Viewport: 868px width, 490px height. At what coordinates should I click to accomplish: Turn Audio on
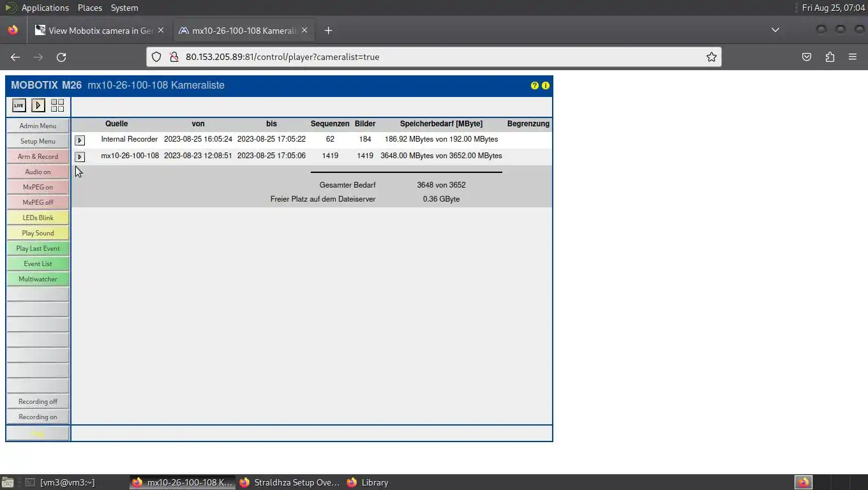[x=38, y=172]
